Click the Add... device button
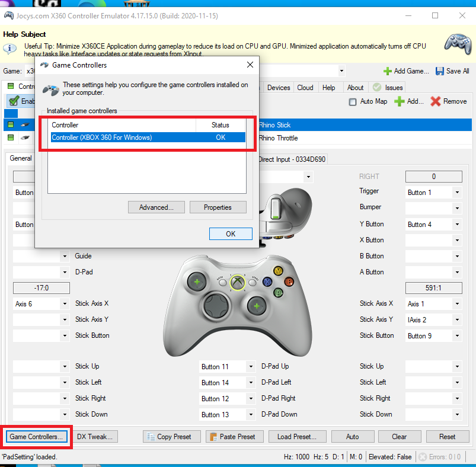476x467 pixels. click(x=408, y=101)
